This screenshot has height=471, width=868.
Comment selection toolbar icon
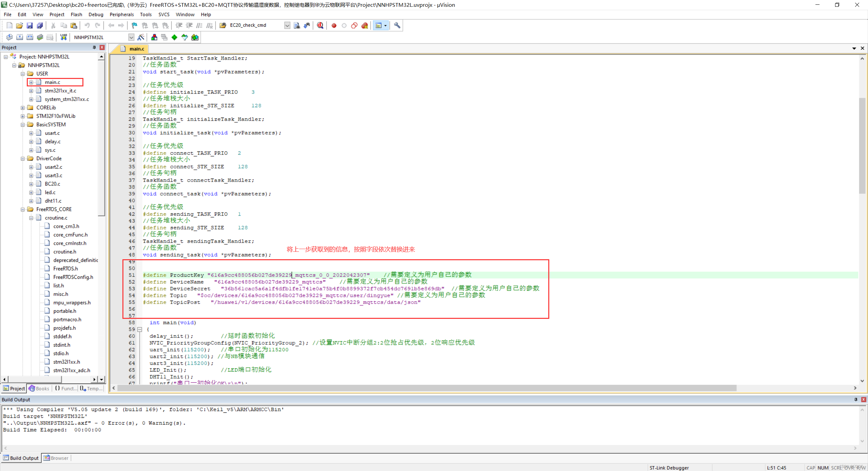click(199, 25)
